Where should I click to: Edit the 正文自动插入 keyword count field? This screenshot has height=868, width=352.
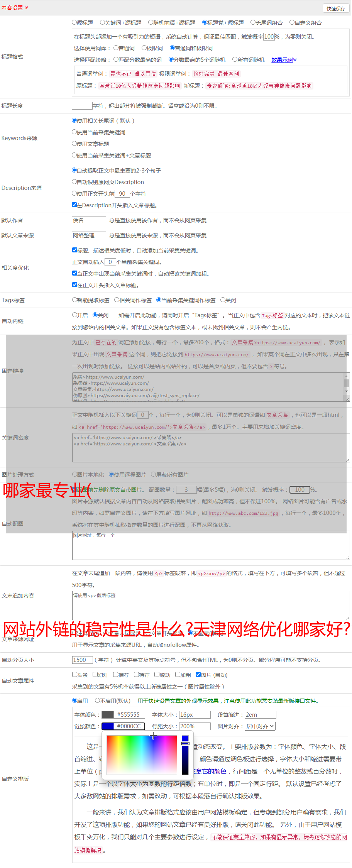(x=110, y=262)
